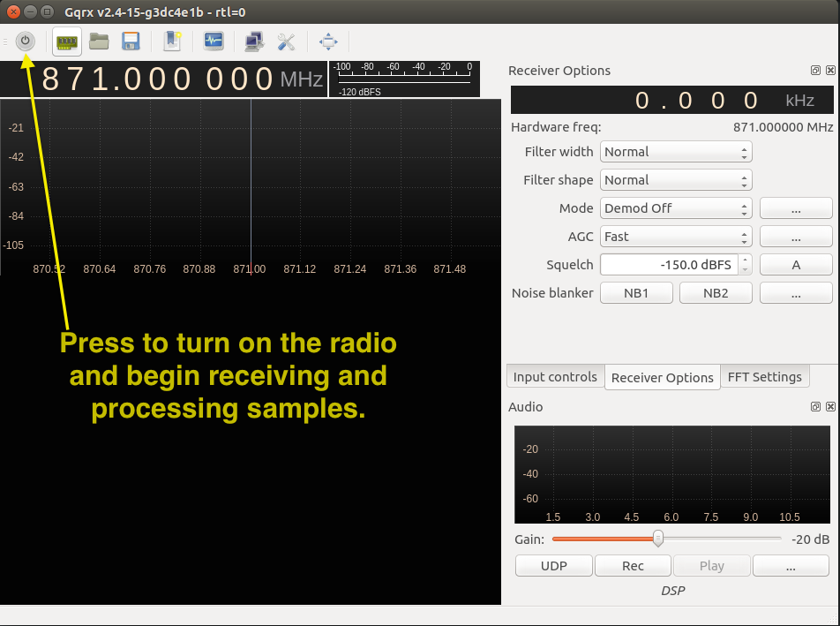Open the I/O device configuration icon
This screenshot has height=626, width=840.
(67, 41)
